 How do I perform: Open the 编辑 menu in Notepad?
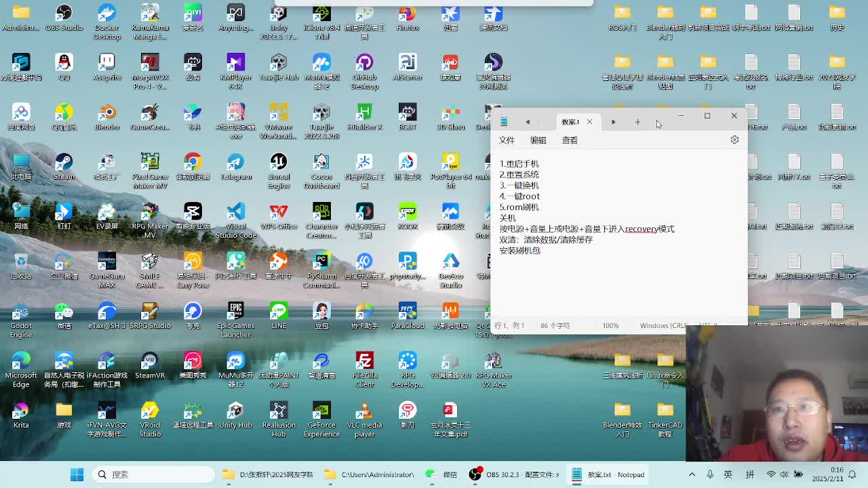(x=538, y=140)
